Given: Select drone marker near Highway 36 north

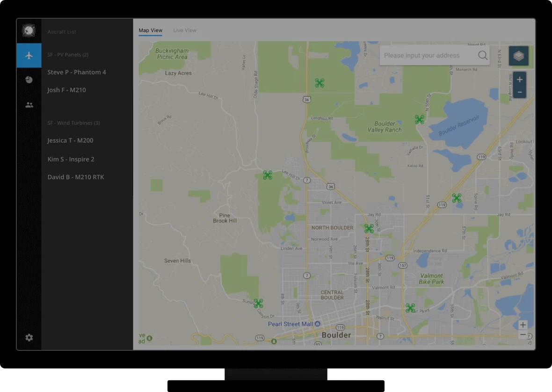Looking at the screenshot, I should 320,83.
